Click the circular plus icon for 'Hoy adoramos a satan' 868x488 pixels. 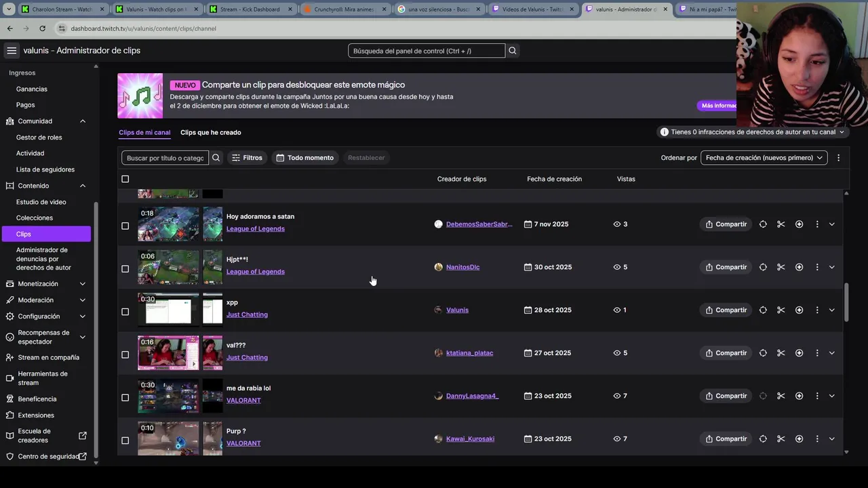799,224
